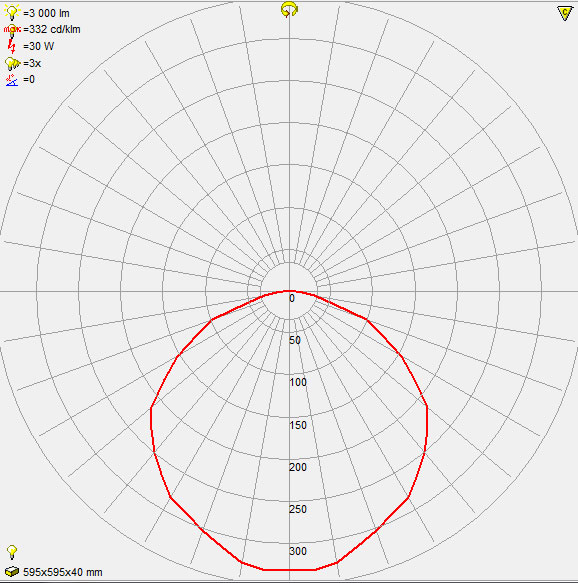578x583 pixels.
Task: Click the 0 origin label
Action: pyautogui.click(x=292, y=298)
